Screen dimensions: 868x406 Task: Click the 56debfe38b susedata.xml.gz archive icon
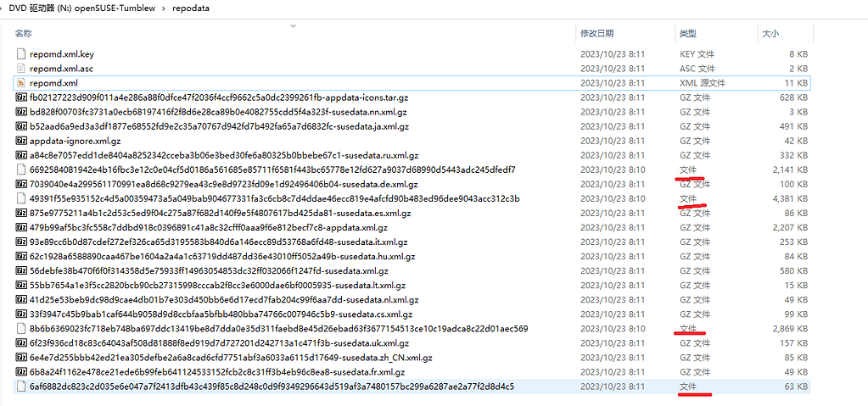coord(21,271)
